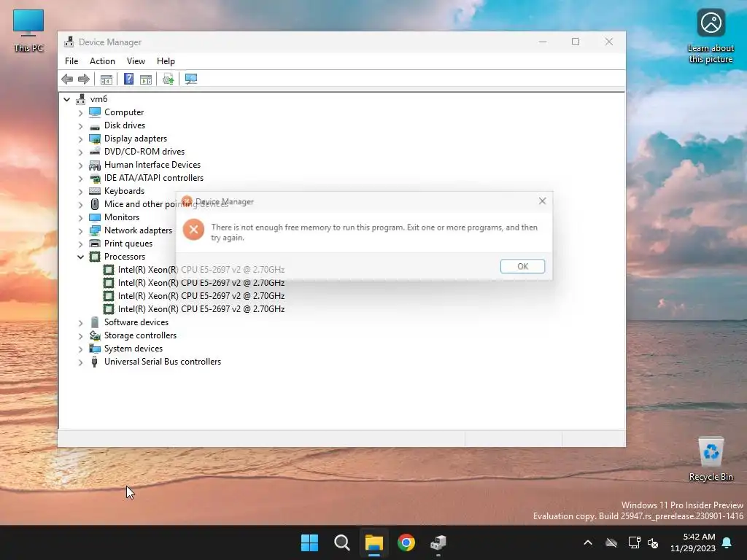747x560 pixels.
Task: Click the Device Manager taskbar icon
Action: point(438,542)
